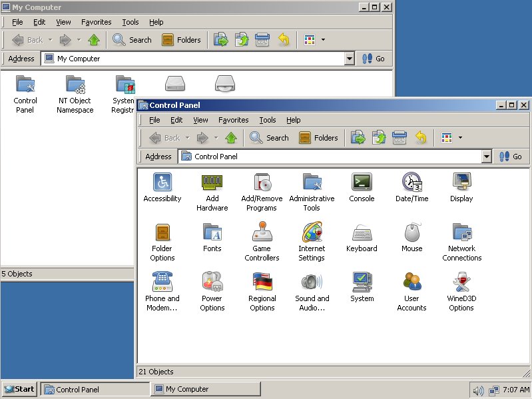This screenshot has width=532, height=399.
Task: Open the Favorites menu in Control Panel
Action: click(233, 120)
